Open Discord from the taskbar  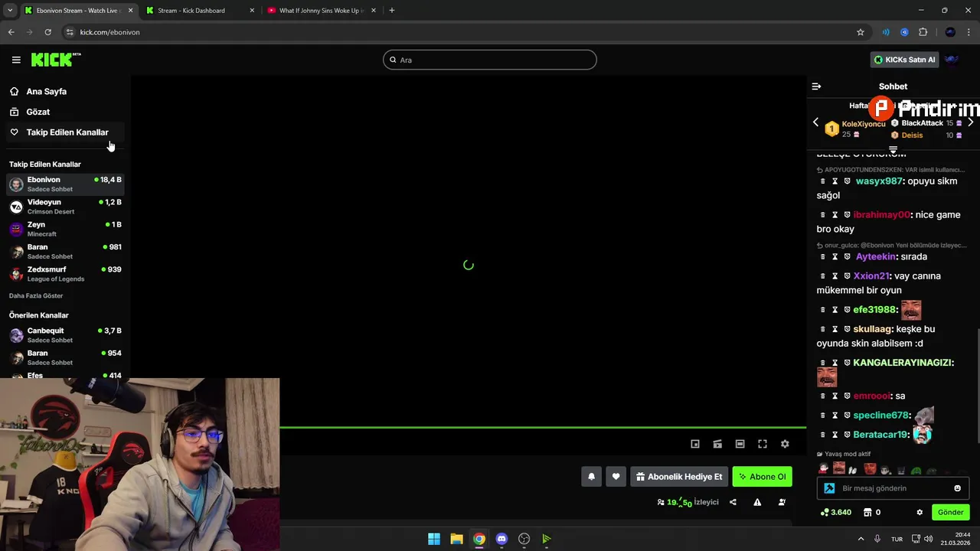[501, 539]
